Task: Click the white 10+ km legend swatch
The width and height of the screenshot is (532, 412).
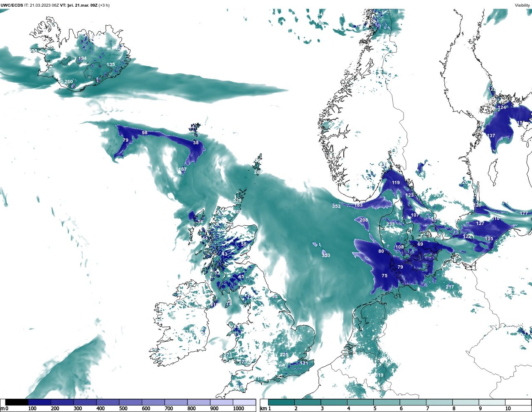Action: click(x=518, y=402)
